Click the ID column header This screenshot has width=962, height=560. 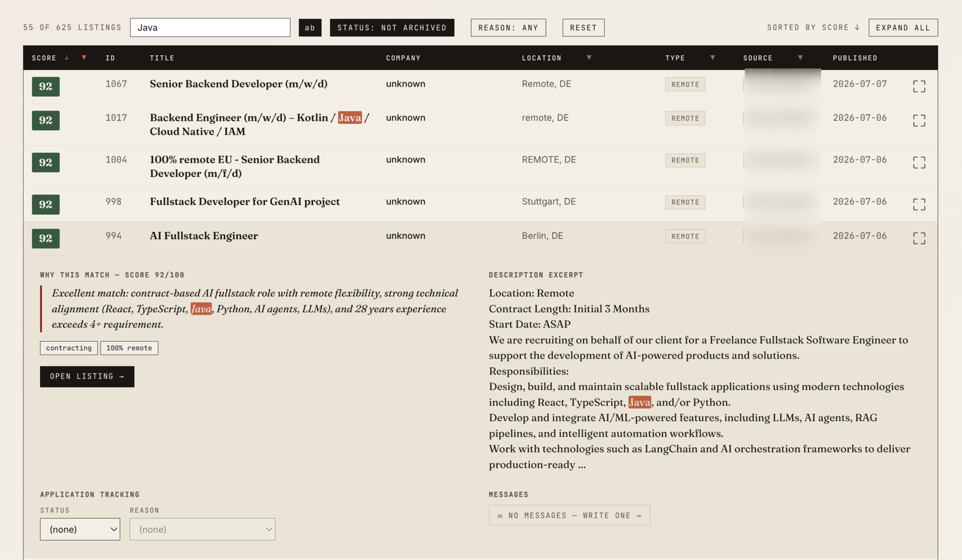(x=110, y=58)
